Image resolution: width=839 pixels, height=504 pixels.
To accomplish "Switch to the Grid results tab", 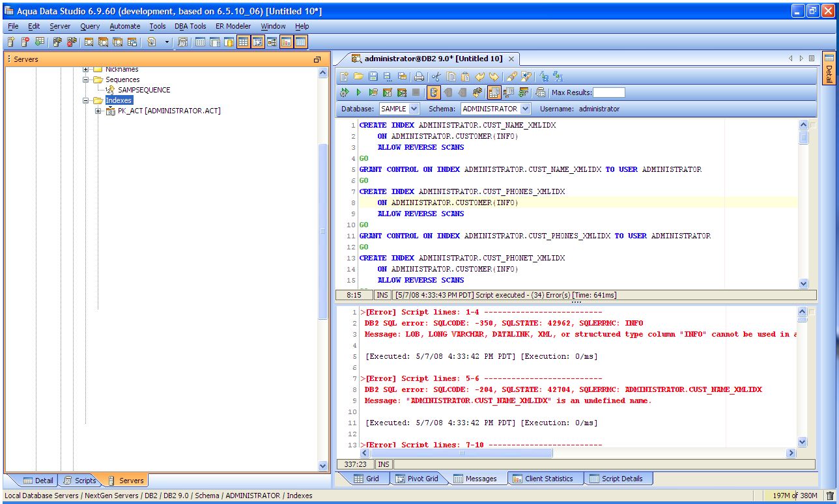I will (x=365, y=479).
